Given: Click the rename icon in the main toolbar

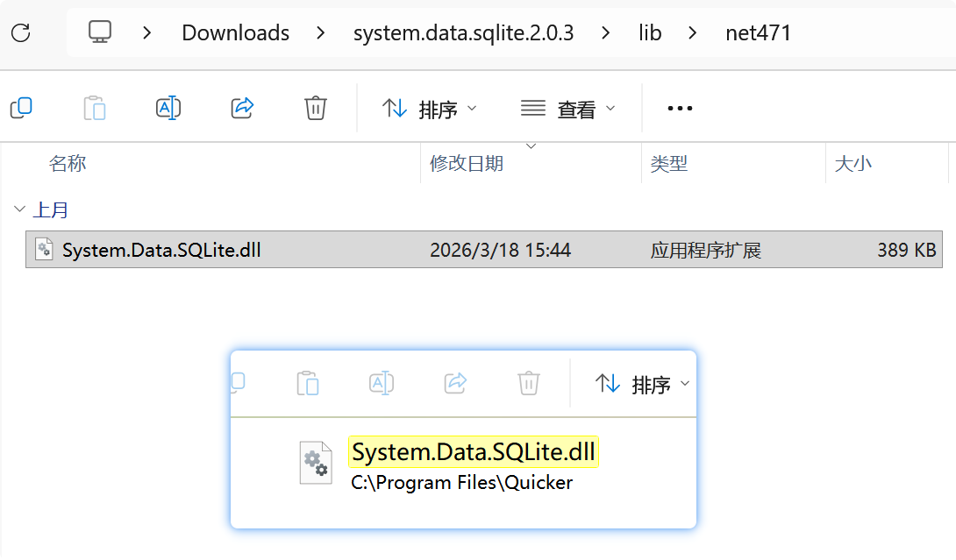Looking at the screenshot, I should pyautogui.click(x=168, y=108).
